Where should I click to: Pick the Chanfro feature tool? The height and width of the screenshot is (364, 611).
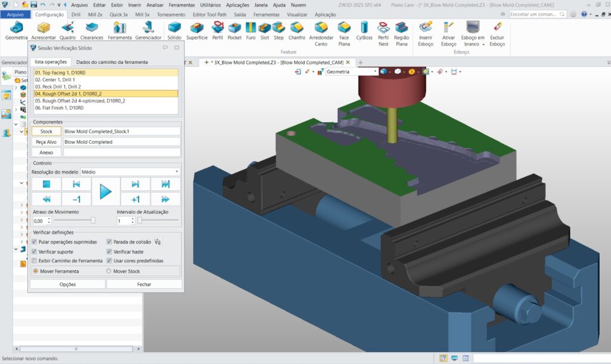coord(297,30)
